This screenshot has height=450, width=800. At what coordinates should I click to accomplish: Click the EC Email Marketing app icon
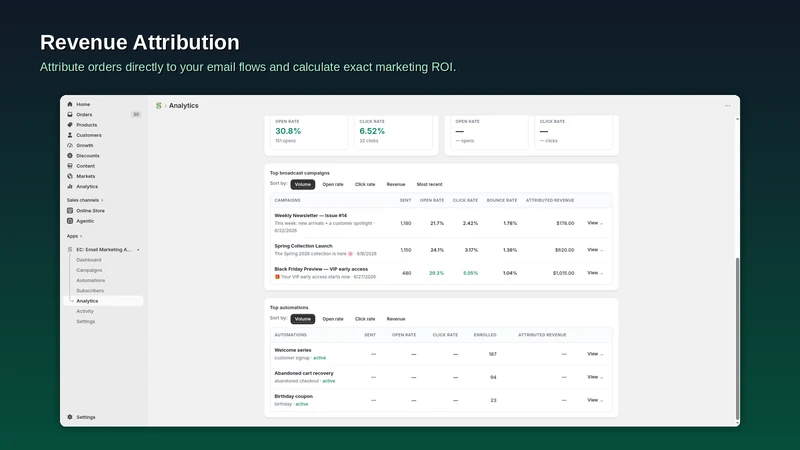pyautogui.click(x=70, y=249)
